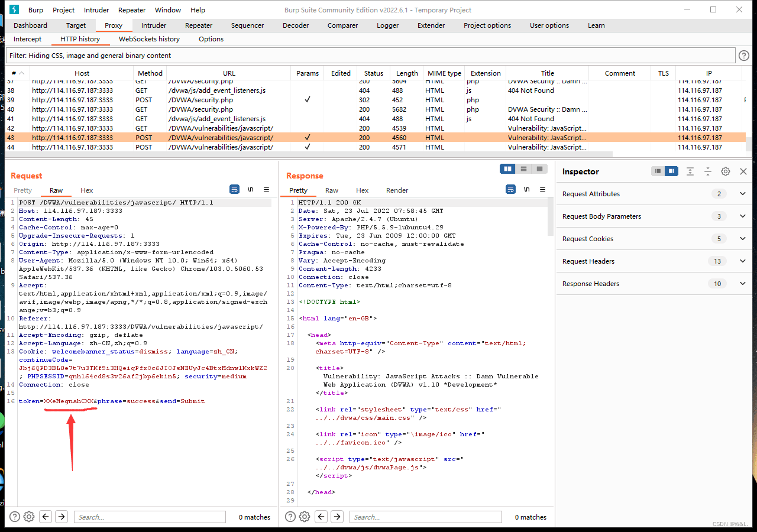Go to previous match in Response search

pyautogui.click(x=321, y=517)
